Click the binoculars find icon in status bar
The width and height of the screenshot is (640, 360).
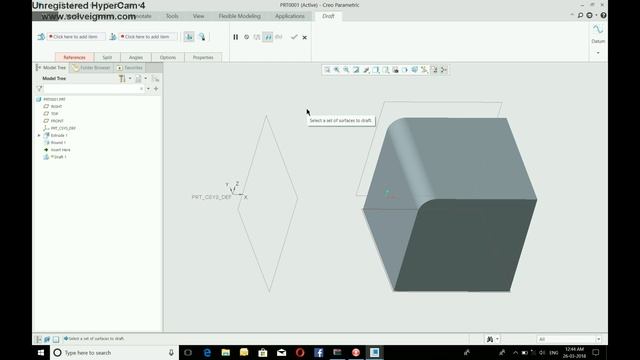click(490, 339)
